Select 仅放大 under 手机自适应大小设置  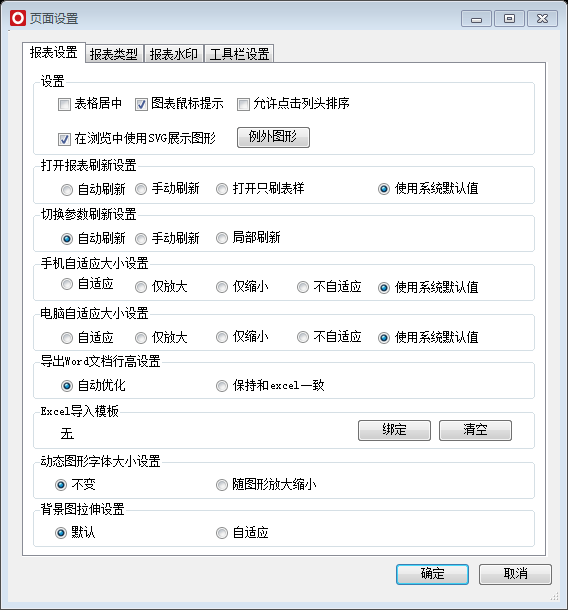pyautogui.click(x=141, y=287)
